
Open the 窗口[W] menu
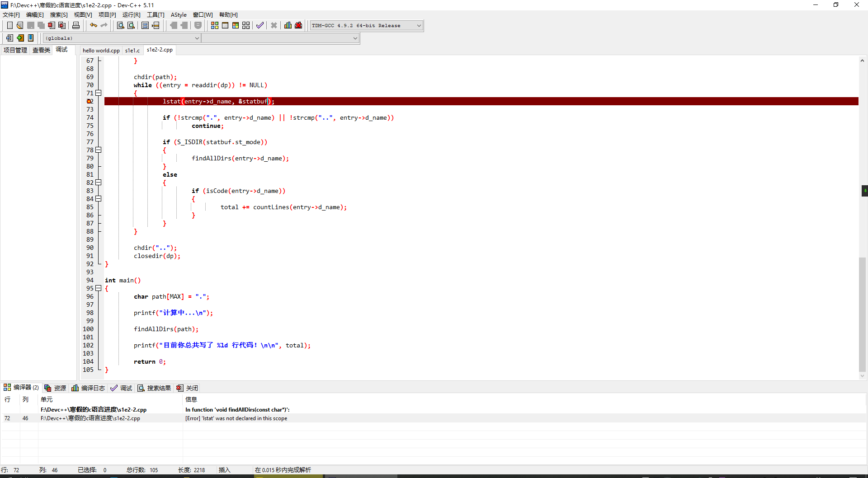203,15
